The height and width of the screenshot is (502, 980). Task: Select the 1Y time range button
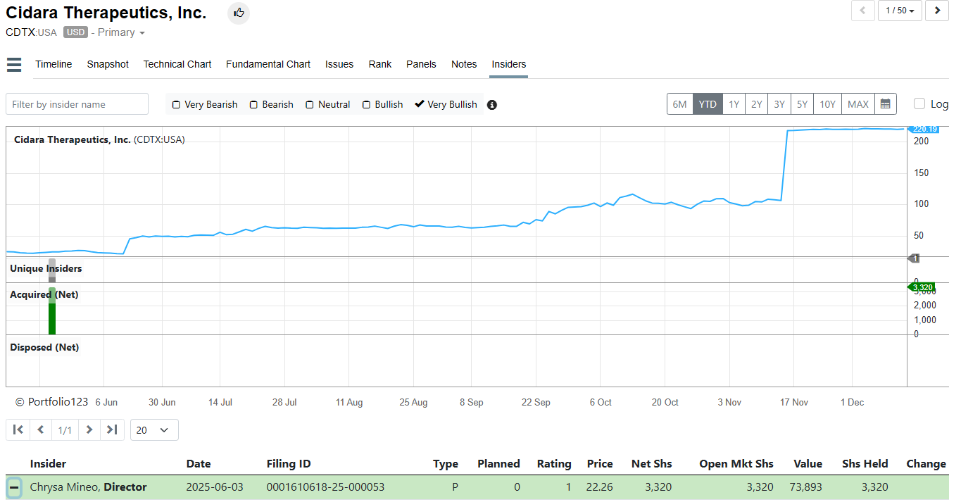coord(734,104)
